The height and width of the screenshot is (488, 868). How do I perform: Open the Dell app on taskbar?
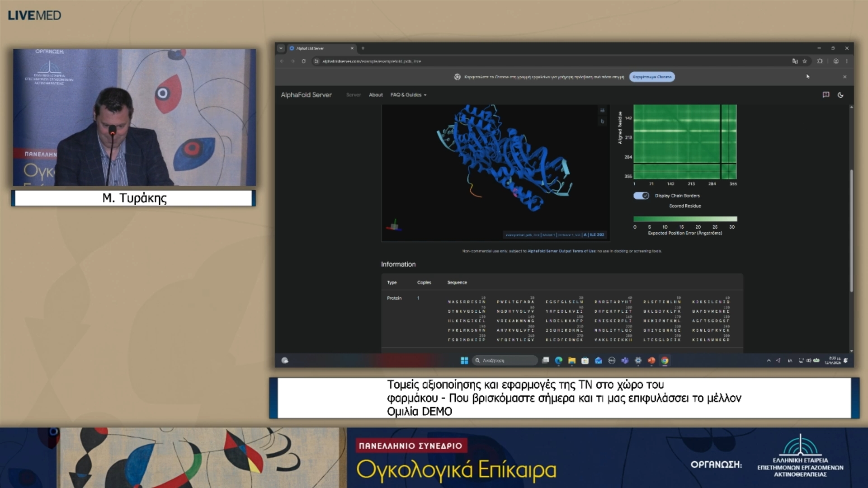[612, 361]
